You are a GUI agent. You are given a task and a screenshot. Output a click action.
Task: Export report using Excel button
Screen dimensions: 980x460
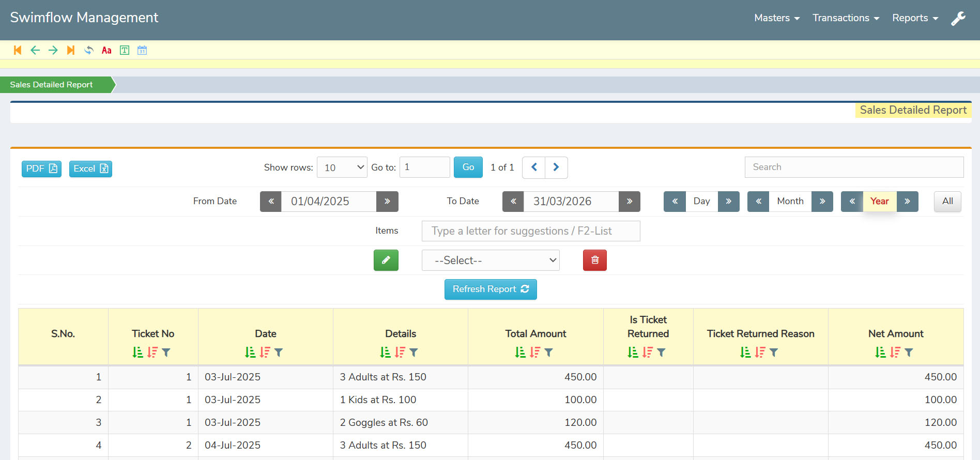pyautogui.click(x=90, y=169)
